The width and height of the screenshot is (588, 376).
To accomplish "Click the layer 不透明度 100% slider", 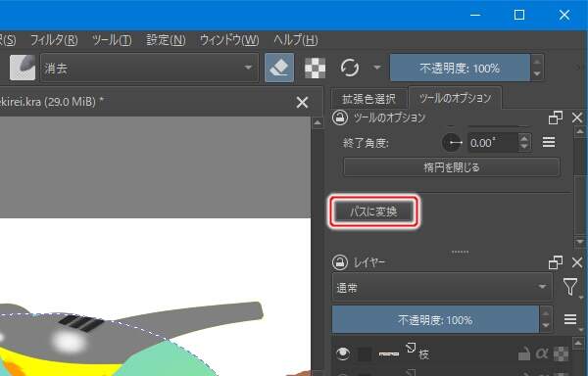I will click(x=435, y=320).
